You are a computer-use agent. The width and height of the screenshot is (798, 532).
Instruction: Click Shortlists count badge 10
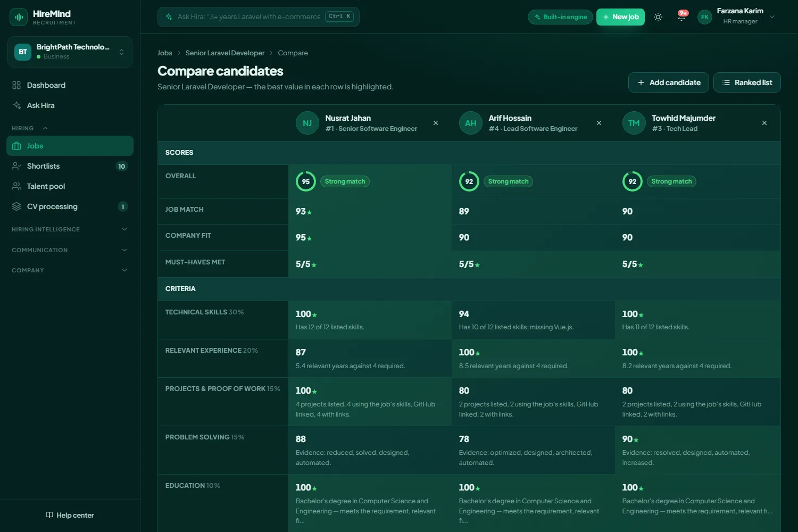122,166
